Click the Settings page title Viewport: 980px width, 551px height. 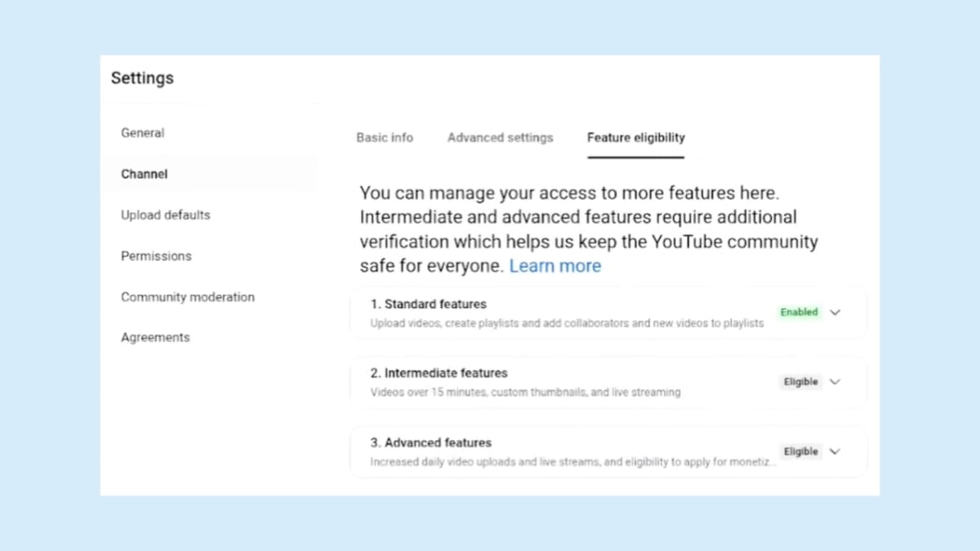142,78
